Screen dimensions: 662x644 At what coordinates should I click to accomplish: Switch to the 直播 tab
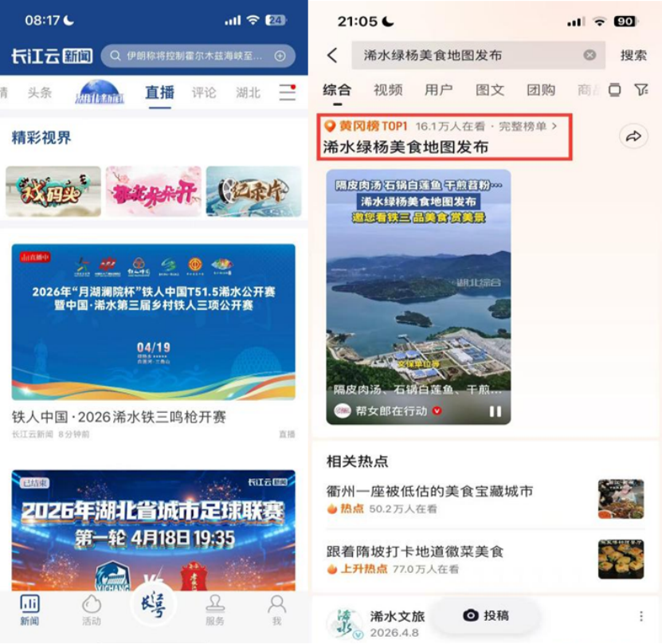point(159,92)
